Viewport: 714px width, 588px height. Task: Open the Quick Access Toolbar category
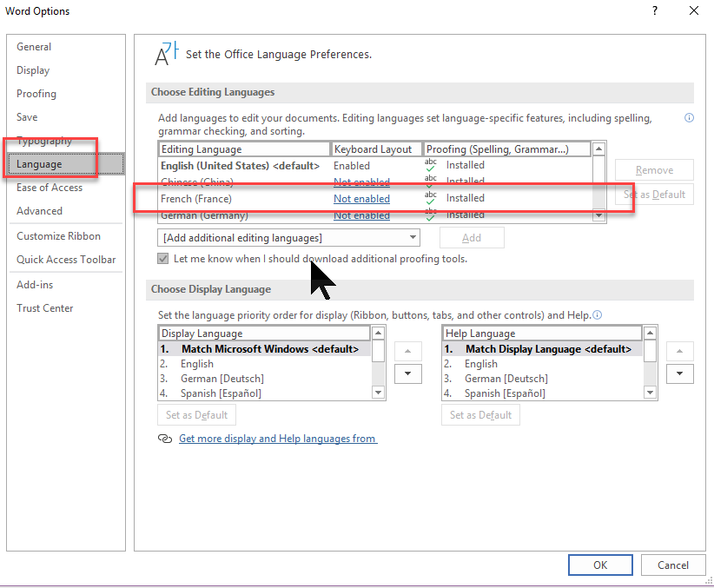(66, 259)
